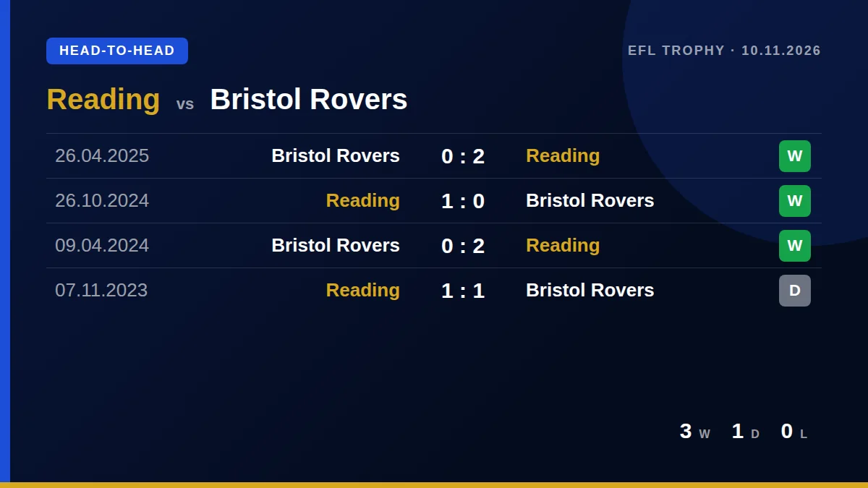This screenshot has height=488, width=868.
Task: Click home team Reading on 26.10.2024 row
Action: (x=363, y=201)
